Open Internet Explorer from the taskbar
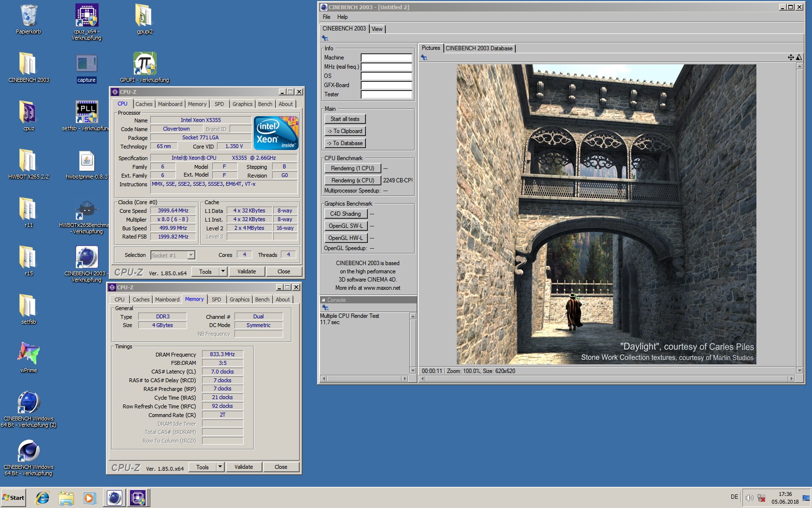Image resolution: width=812 pixels, height=508 pixels. [43, 497]
